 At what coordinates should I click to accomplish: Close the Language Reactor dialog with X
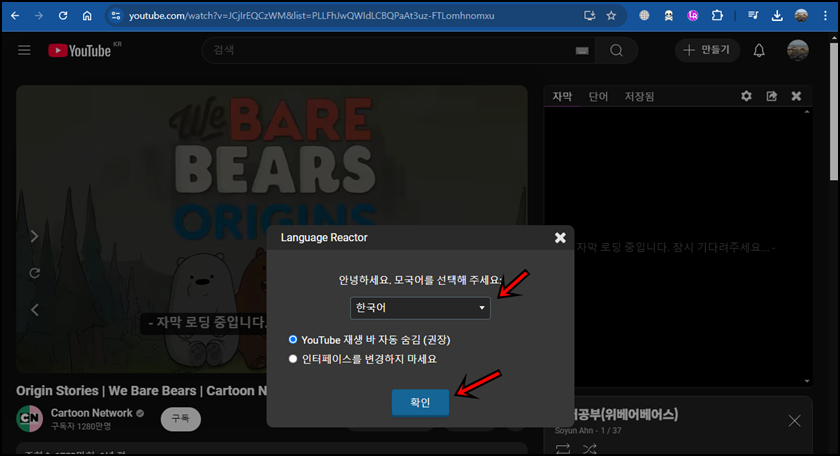point(560,237)
